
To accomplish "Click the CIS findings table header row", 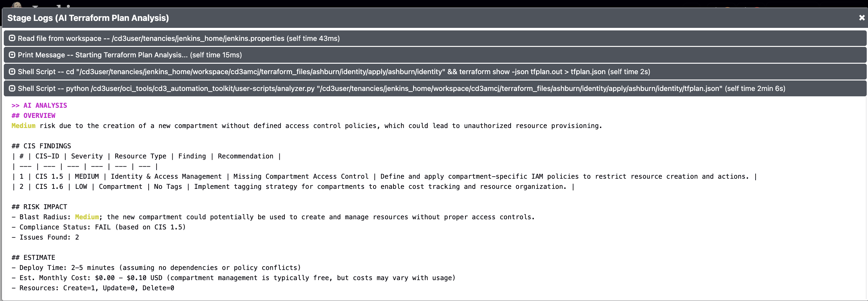I will tap(146, 156).
